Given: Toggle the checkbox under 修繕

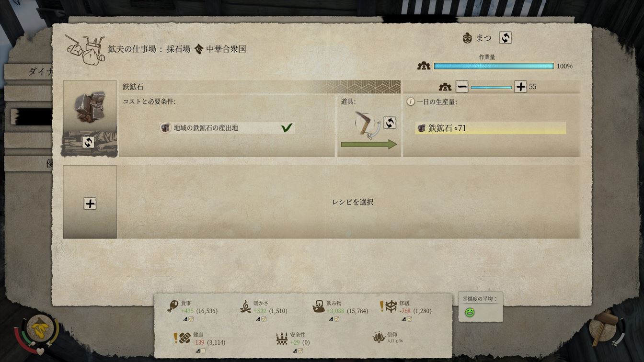Looking at the screenshot, I should click(409, 319).
